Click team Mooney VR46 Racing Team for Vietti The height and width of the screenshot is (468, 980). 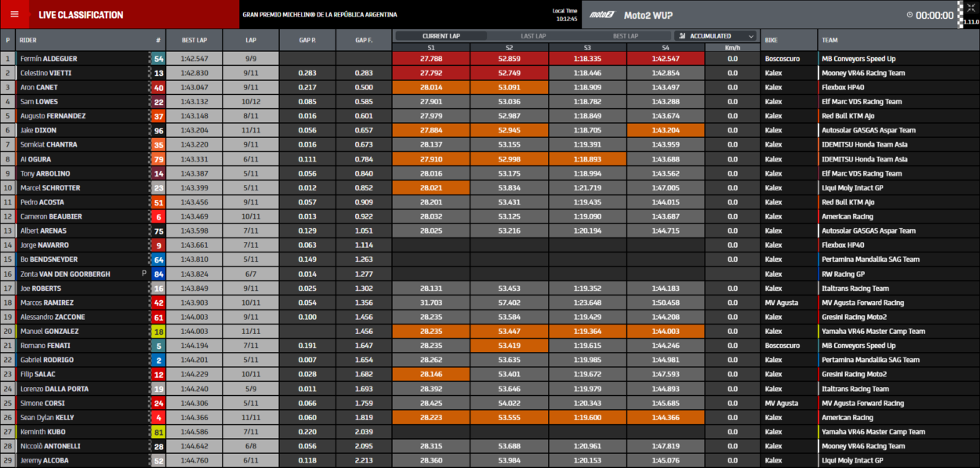pos(862,73)
